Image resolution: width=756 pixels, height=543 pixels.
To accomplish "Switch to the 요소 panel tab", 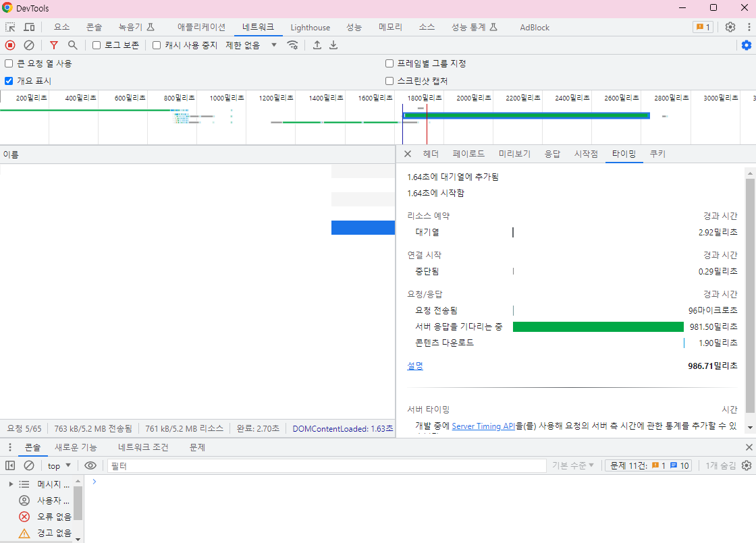I will tap(61, 28).
